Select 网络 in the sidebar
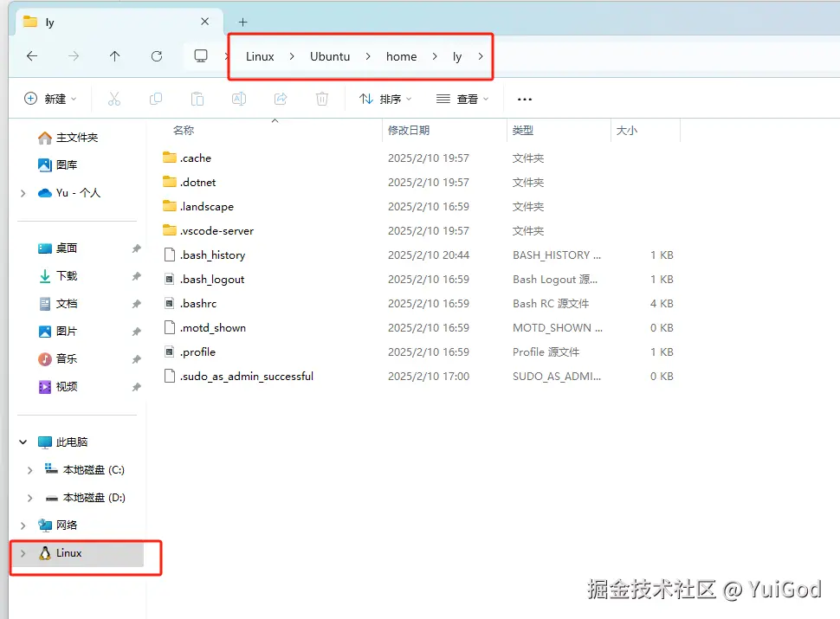The height and width of the screenshot is (619, 840). tap(58, 526)
